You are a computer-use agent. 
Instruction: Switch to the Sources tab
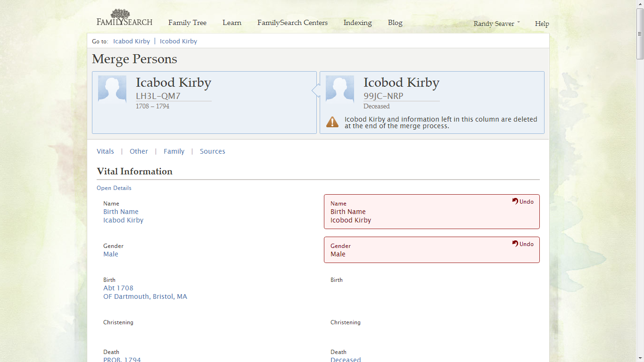pos(212,151)
